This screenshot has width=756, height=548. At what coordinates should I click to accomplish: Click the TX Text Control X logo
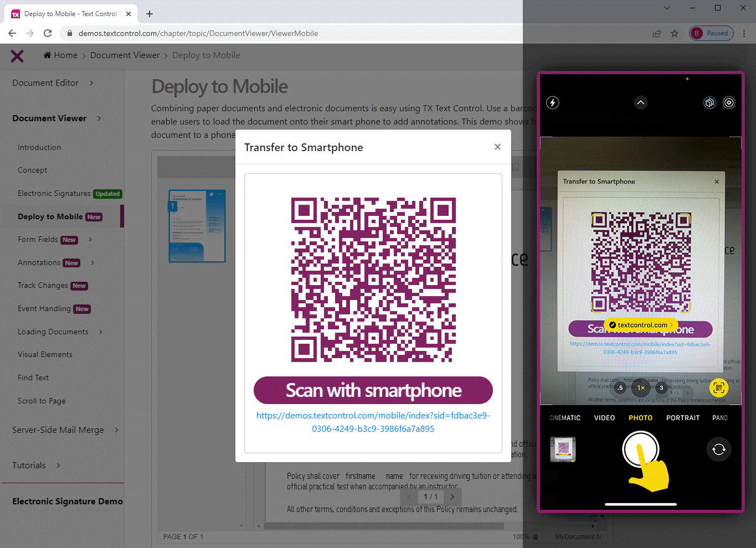coord(17,55)
